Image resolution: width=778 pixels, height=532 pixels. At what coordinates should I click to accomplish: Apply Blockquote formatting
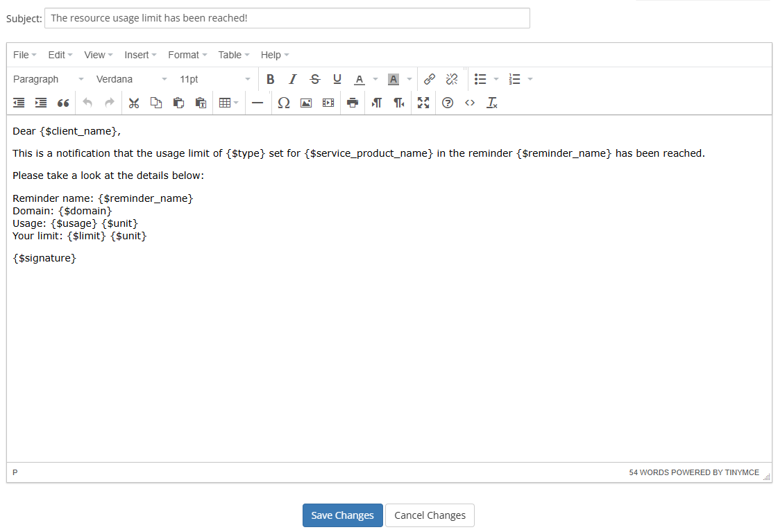click(x=63, y=103)
